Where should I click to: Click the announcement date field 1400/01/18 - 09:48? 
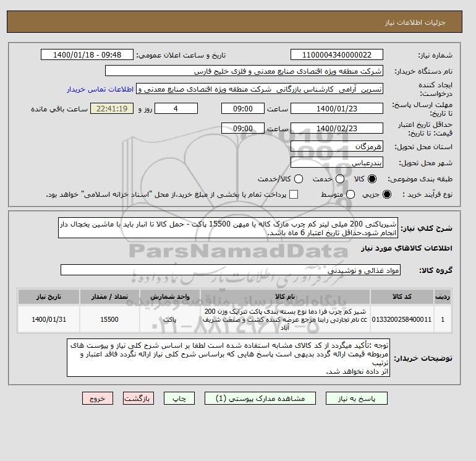click(x=87, y=54)
